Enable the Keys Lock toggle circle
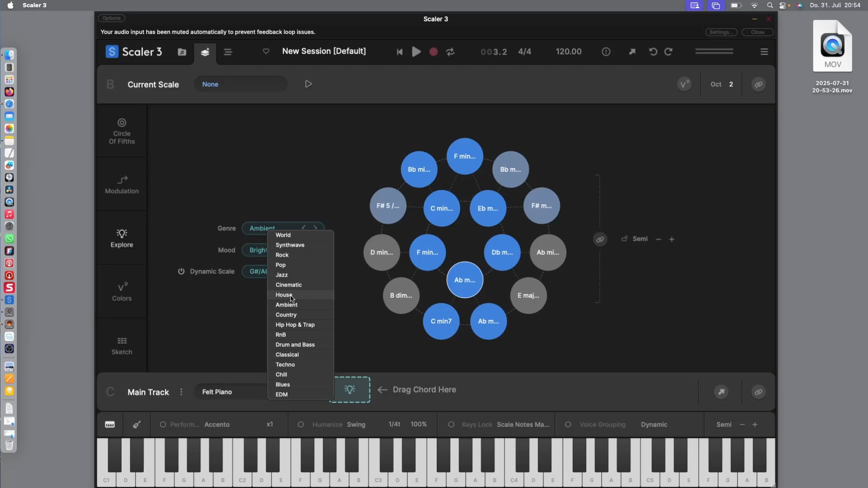This screenshot has height=488, width=868. 451,424
